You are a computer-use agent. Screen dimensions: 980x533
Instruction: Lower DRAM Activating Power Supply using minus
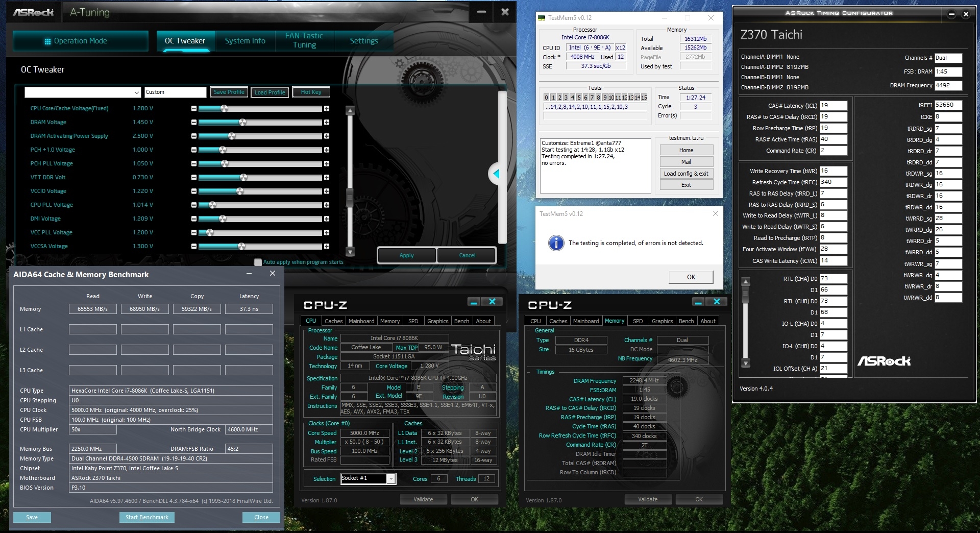point(194,136)
